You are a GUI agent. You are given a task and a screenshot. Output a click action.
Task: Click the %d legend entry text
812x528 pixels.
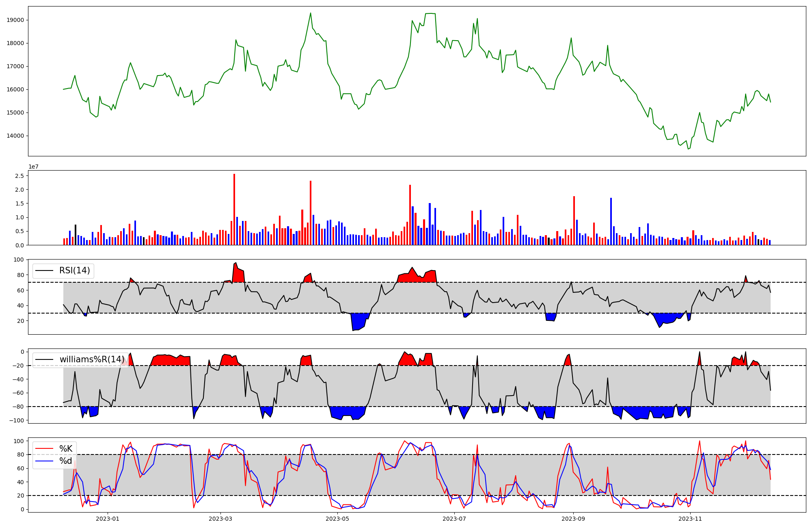(66, 461)
